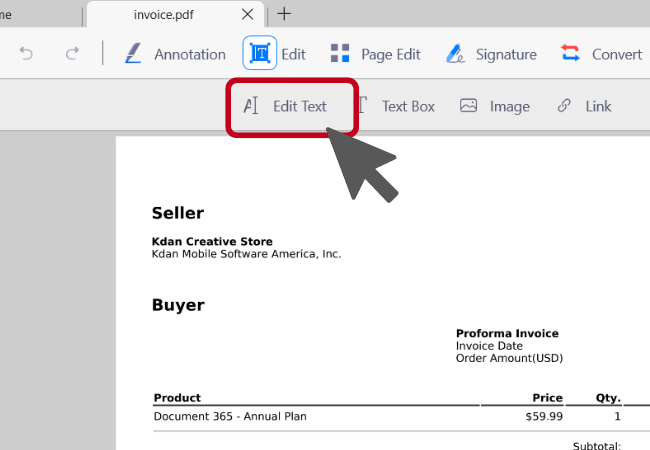Click the Edit Text button label
Image resolution: width=650 pixels, height=450 pixels.
coord(300,106)
